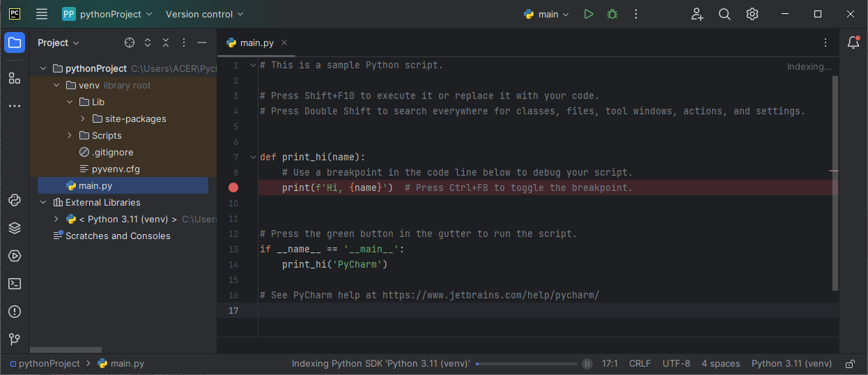Click the Project panel horizontal scrollbar
Screen dimensions: 868x375
click(65, 350)
